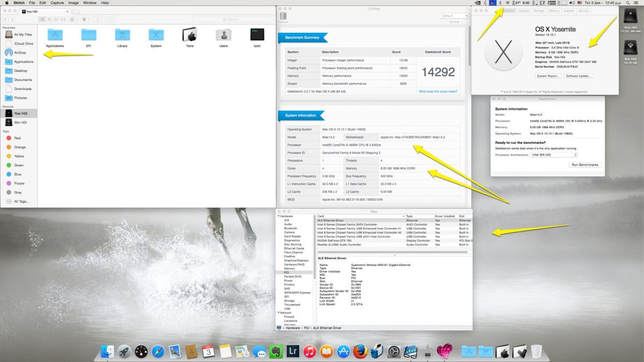Show All Tags in Finder sidebar
Viewport: 644px width, 362px height.
(x=18, y=201)
